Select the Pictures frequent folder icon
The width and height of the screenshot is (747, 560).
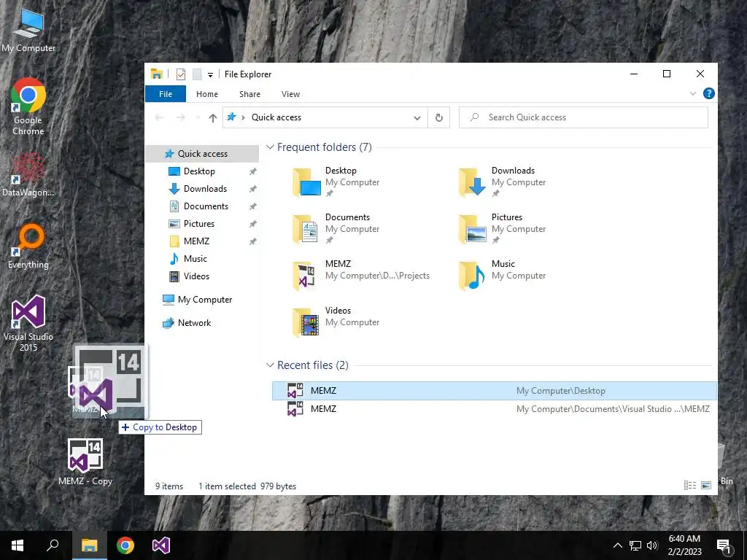[473, 228]
